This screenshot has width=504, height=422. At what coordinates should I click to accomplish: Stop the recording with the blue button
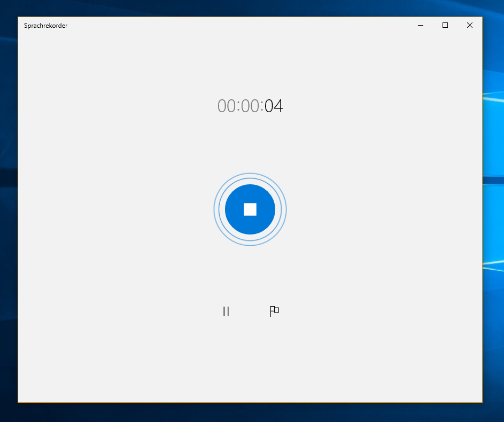[x=250, y=209]
